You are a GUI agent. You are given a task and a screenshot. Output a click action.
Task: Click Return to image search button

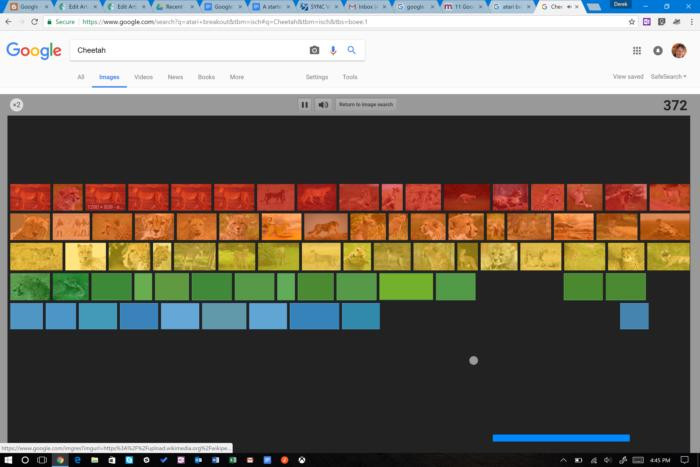point(366,104)
